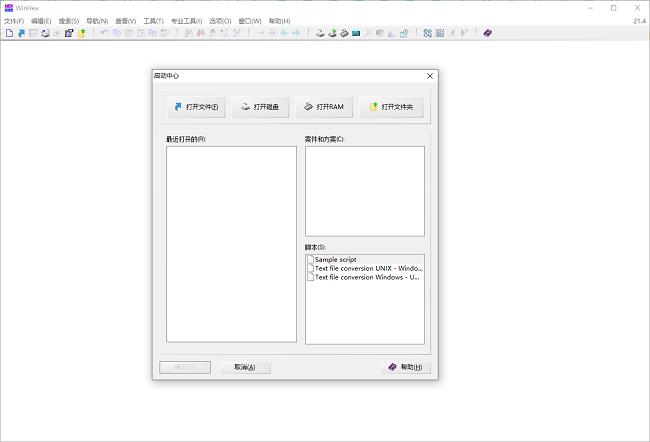Click the Open folder icon in toolbar
650x442 pixels.
(81, 33)
